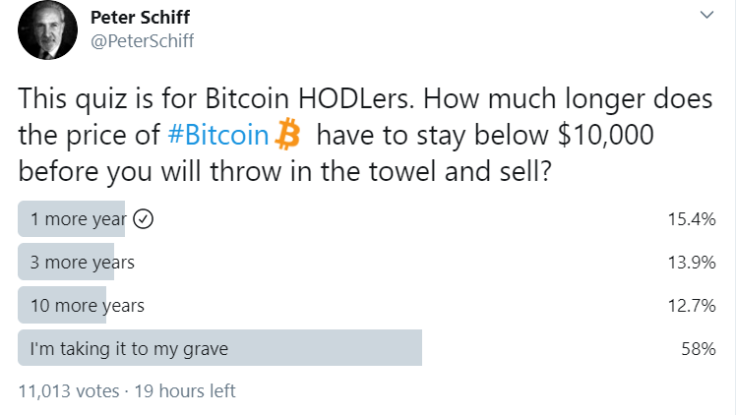The height and width of the screenshot is (415, 736).
Task: Open the #Bitcoin hashtag link
Action: pos(218,135)
